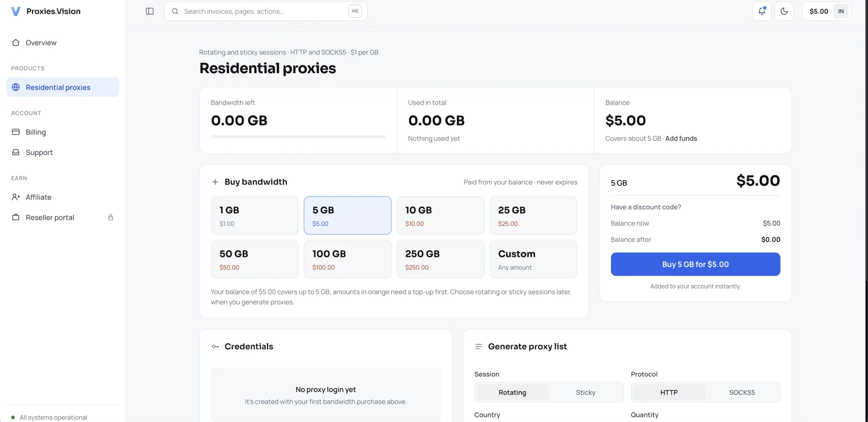Viewport: 868px width, 422px height.
Task: Click the Support inbox icon
Action: [x=16, y=152]
